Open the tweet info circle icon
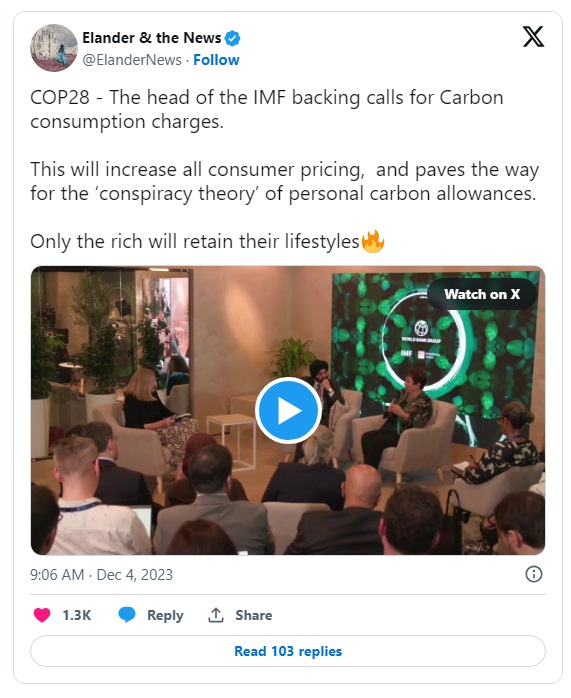571x698 pixels. click(534, 574)
